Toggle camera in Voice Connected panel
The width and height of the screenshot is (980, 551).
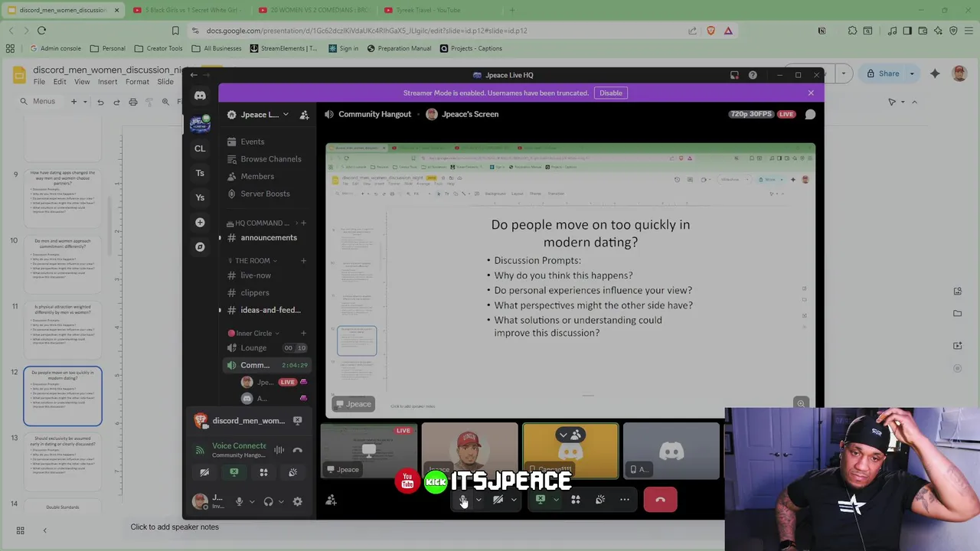(204, 472)
